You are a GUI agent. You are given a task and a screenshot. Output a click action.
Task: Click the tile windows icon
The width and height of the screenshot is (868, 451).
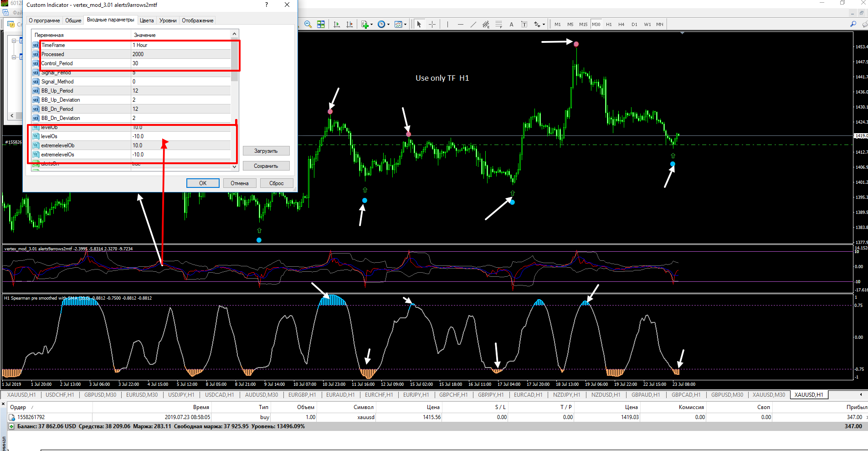(321, 24)
